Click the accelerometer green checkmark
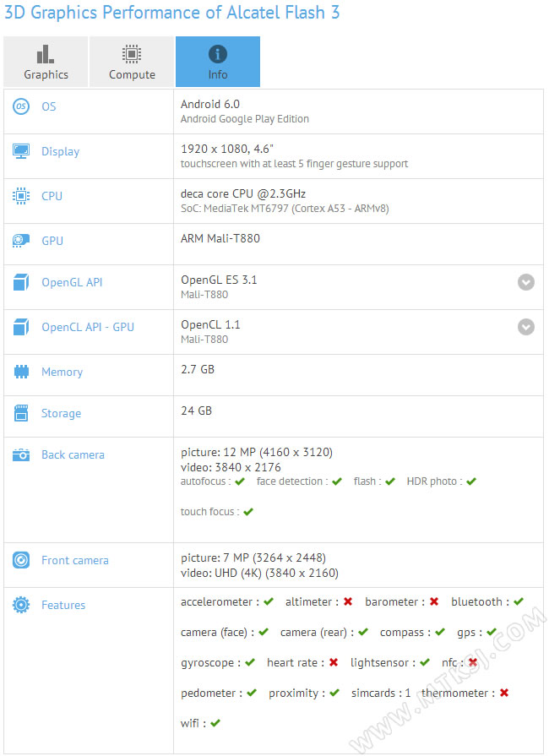549x756 pixels. 269,601
